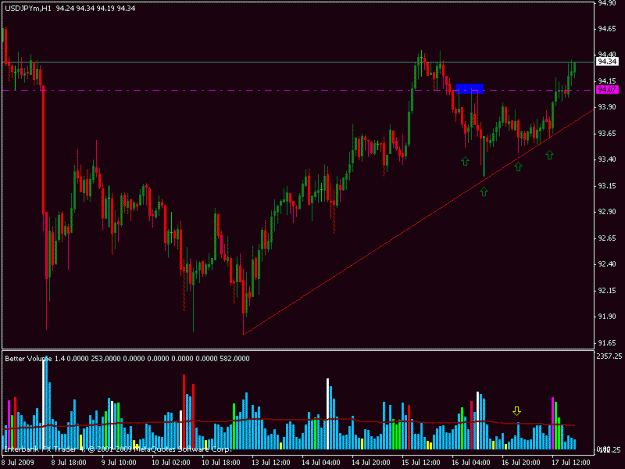Click the 15 Jul 12:00 time label
This screenshot has height=469, width=625.
tap(421, 463)
